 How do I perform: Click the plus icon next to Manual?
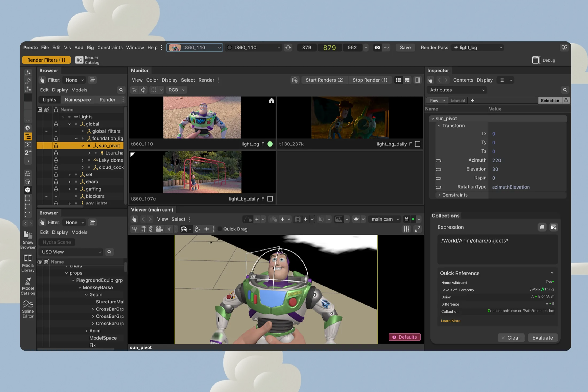[473, 101]
